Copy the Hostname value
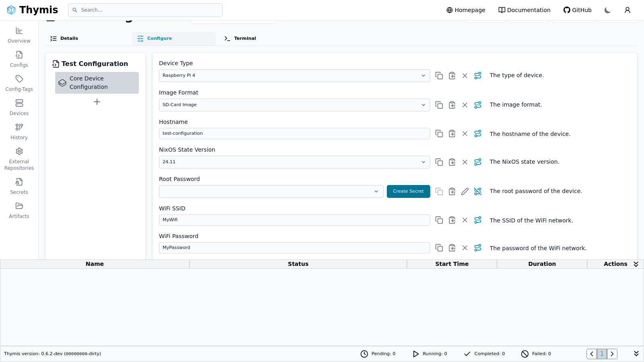This screenshot has height=362, width=644. pyautogui.click(x=439, y=134)
